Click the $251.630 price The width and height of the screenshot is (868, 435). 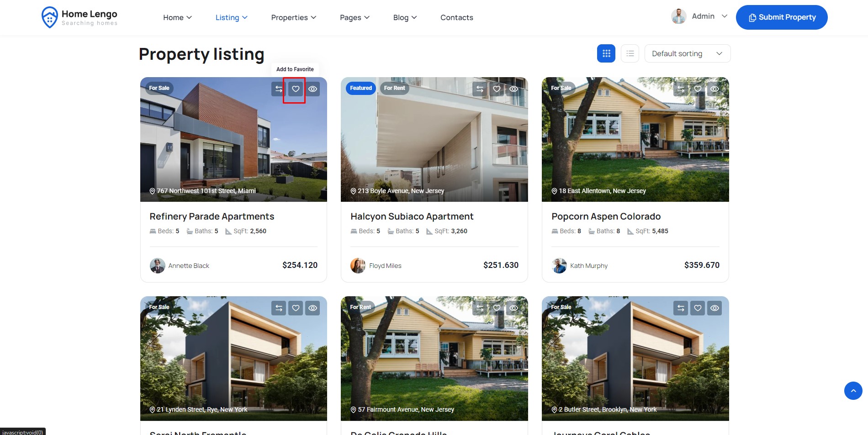click(501, 265)
